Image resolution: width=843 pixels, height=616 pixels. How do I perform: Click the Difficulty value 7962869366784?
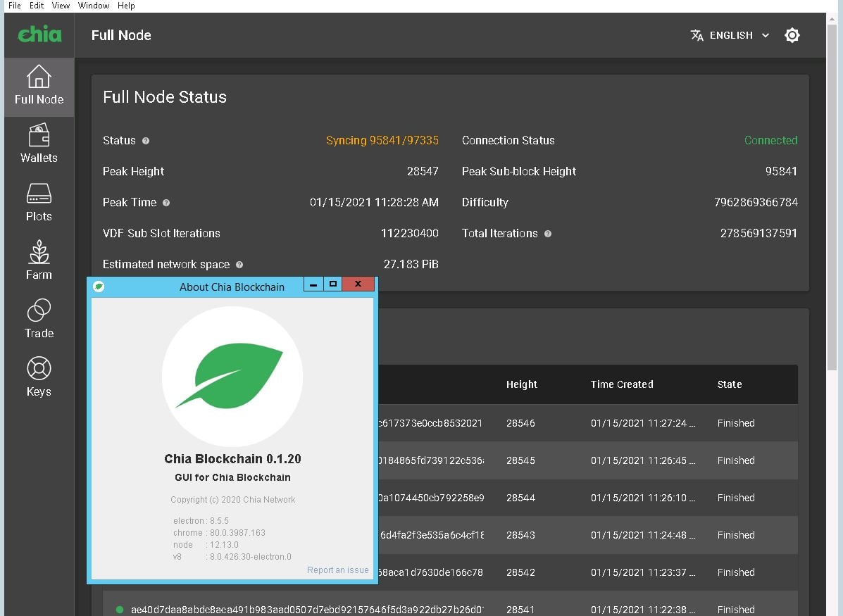tap(756, 203)
